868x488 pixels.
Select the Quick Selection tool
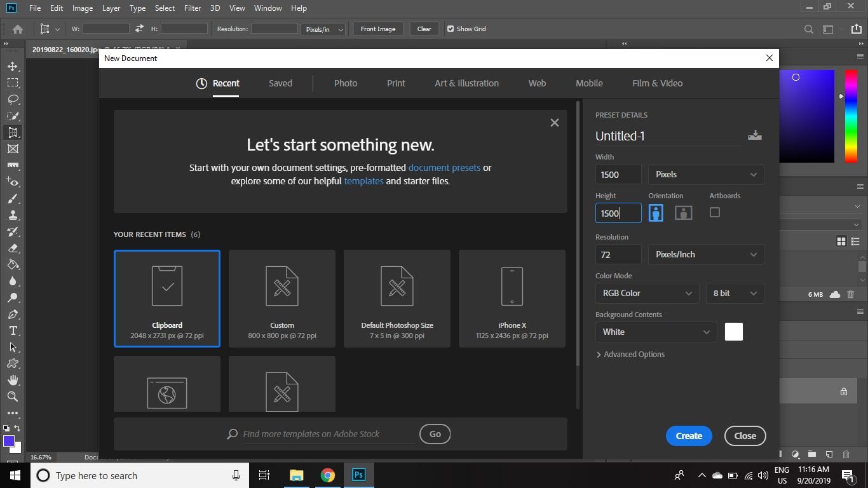pos(13,116)
